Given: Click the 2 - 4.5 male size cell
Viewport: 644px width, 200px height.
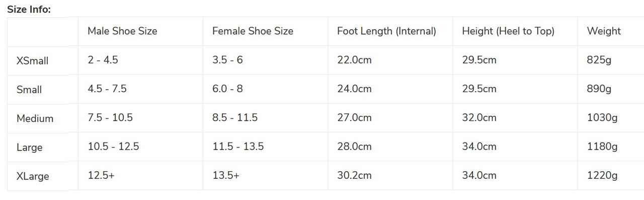Looking at the screenshot, I should (103, 60).
